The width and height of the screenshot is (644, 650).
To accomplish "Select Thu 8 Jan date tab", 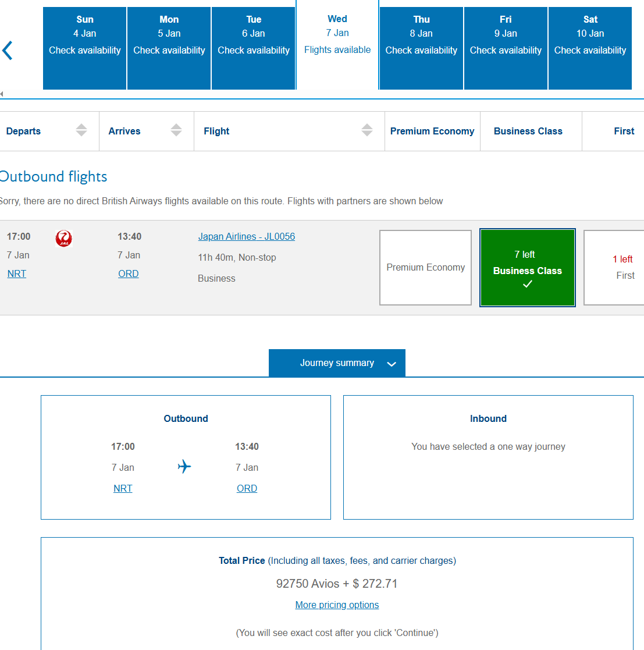I will 421,48.
